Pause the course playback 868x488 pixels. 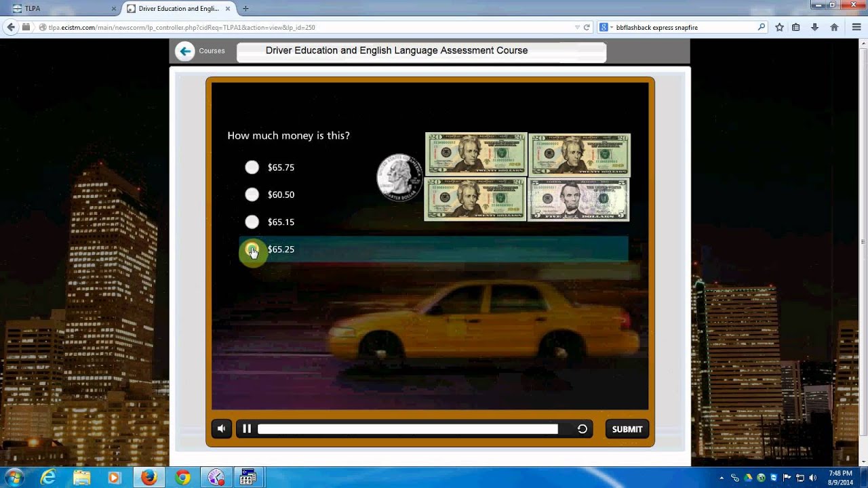[x=247, y=429]
